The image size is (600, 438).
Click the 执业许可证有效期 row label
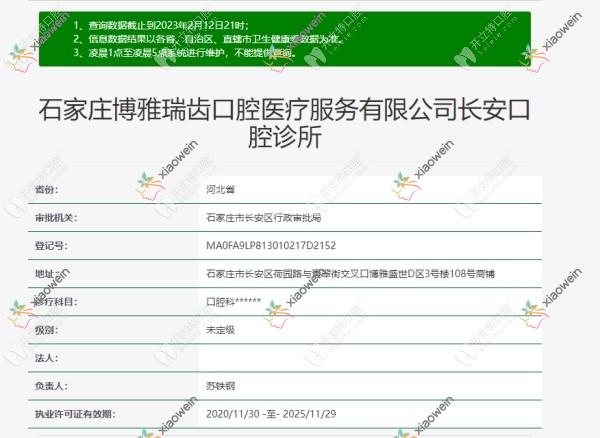click(x=74, y=411)
